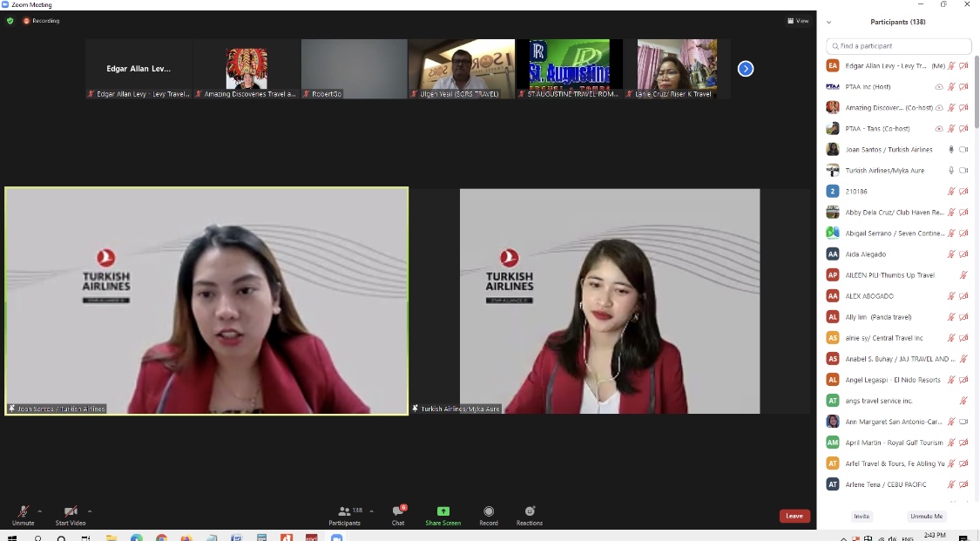Select ainie sy/ Central Travel Inc row
Image resolution: width=980 pixels, height=541 pixels.
(x=897, y=338)
